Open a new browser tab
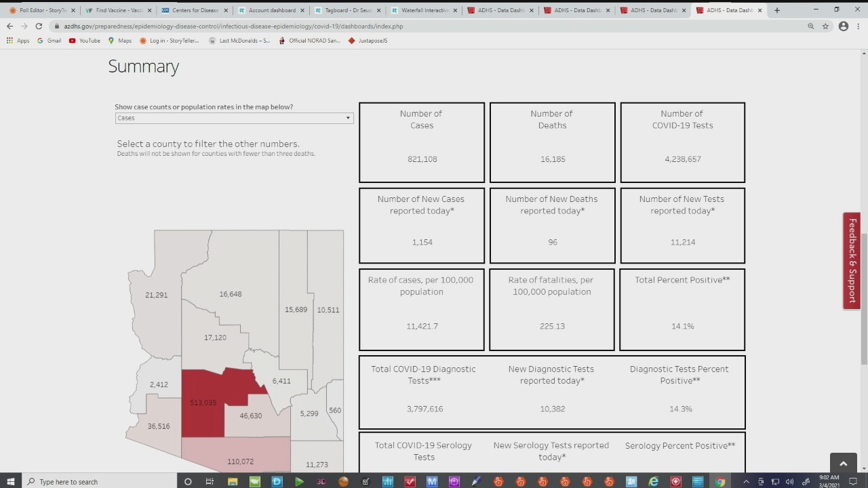This screenshot has height=488, width=868. [776, 10]
